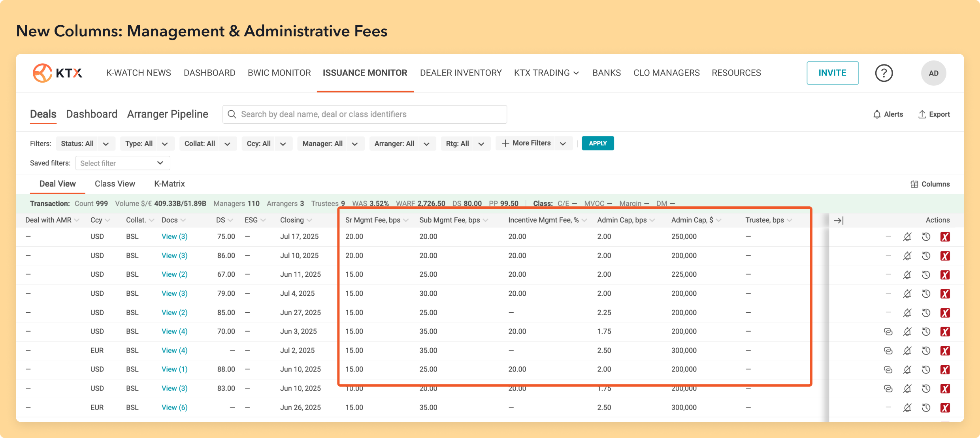
Task: Click red X icon for Jun 11, 2025 deal
Action: point(945,275)
